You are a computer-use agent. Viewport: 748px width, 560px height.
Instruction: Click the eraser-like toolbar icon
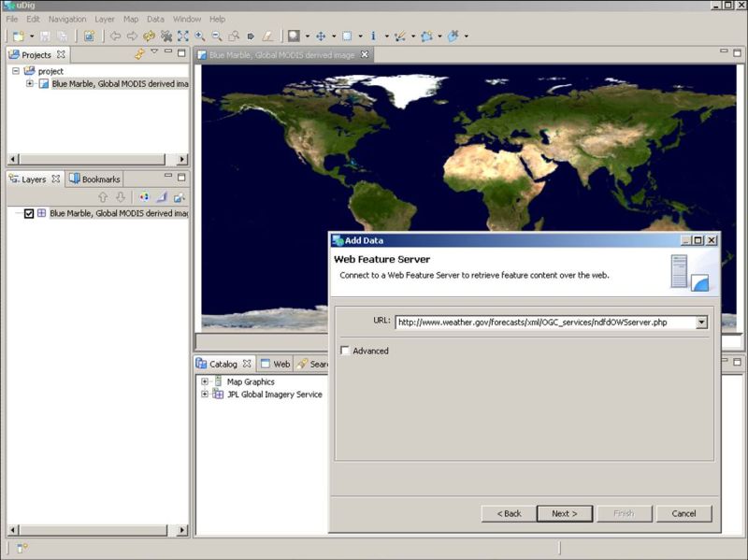click(267, 36)
